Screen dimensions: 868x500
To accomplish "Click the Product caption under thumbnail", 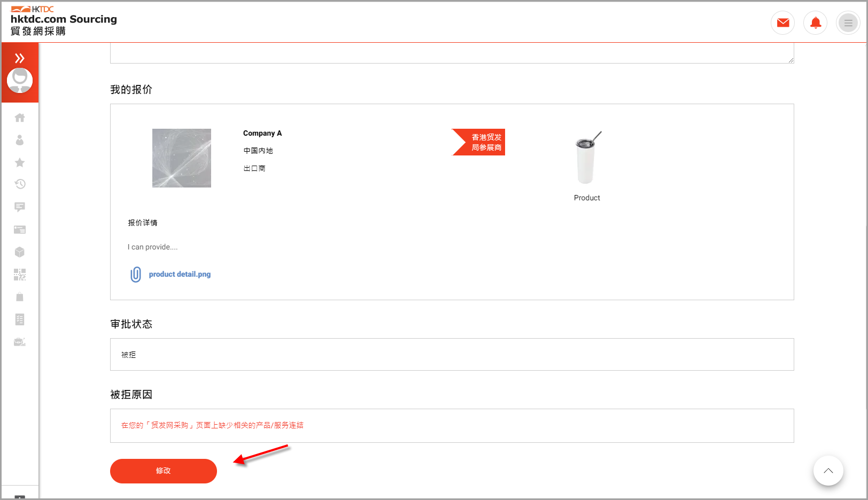I will (x=587, y=198).
